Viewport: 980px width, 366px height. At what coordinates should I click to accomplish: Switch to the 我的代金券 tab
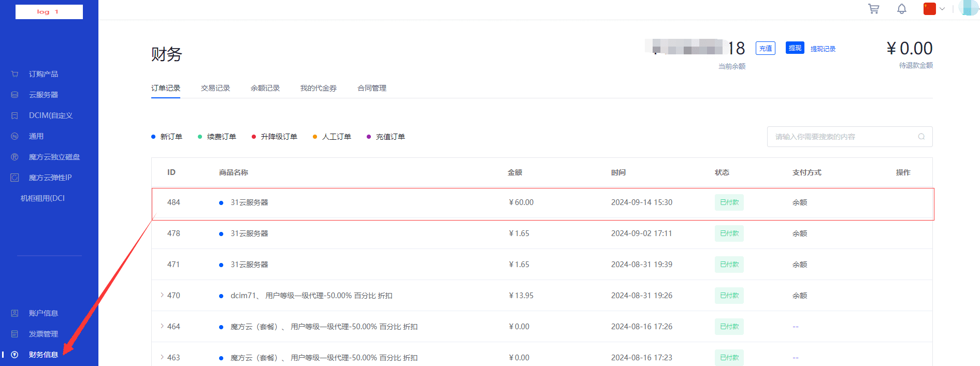pos(319,88)
